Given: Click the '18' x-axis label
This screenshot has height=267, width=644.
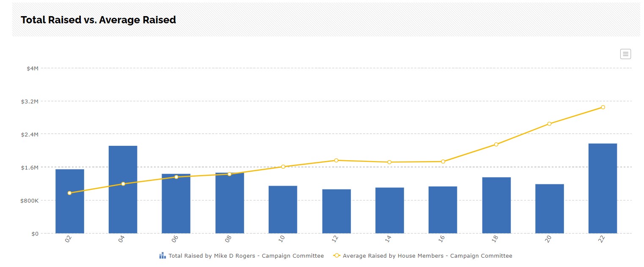Looking at the screenshot, I should [x=495, y=239].
